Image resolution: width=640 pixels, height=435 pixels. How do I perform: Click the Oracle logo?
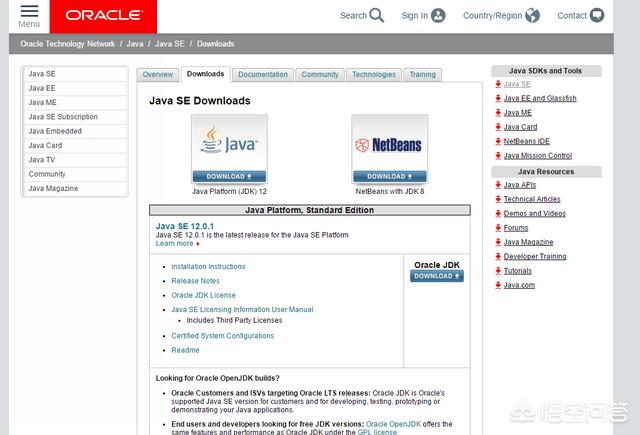coord(103,16)
